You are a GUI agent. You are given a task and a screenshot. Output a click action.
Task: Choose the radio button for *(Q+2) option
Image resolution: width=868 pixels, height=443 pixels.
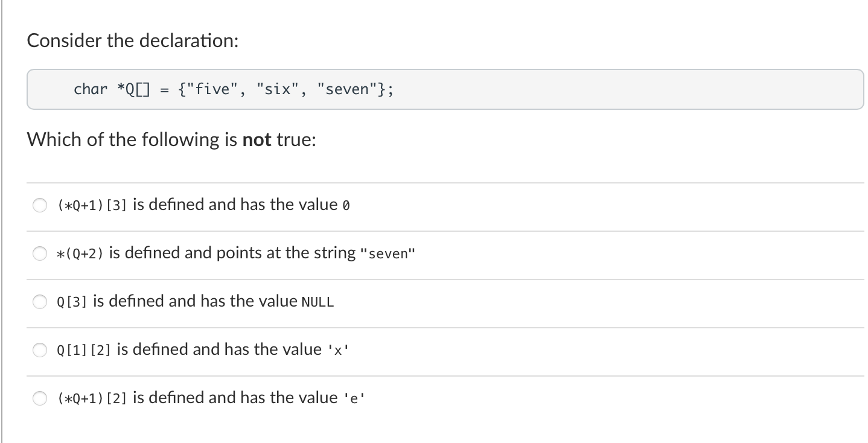click(40, 254)
